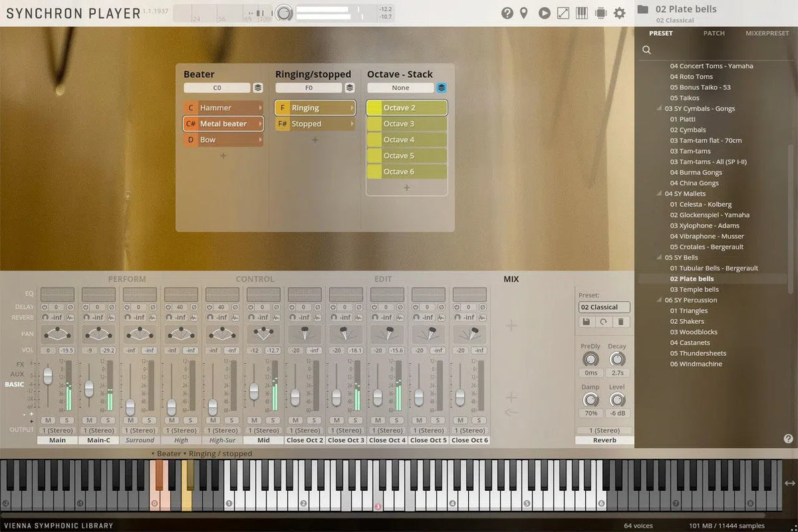Click the location pin icon
The width and height of the screenshot is (798, 532).
524,13
